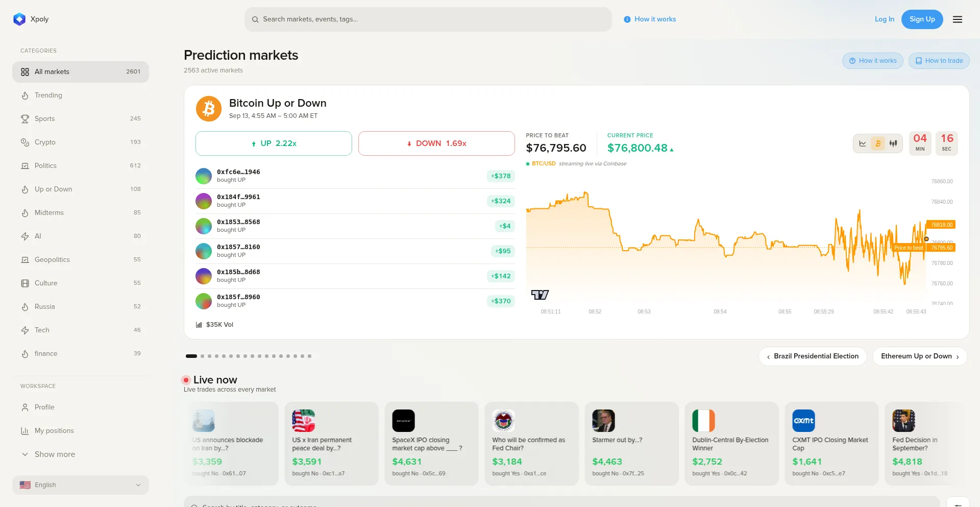
Task: Open My positions page
Action: [x=81, y=431]
